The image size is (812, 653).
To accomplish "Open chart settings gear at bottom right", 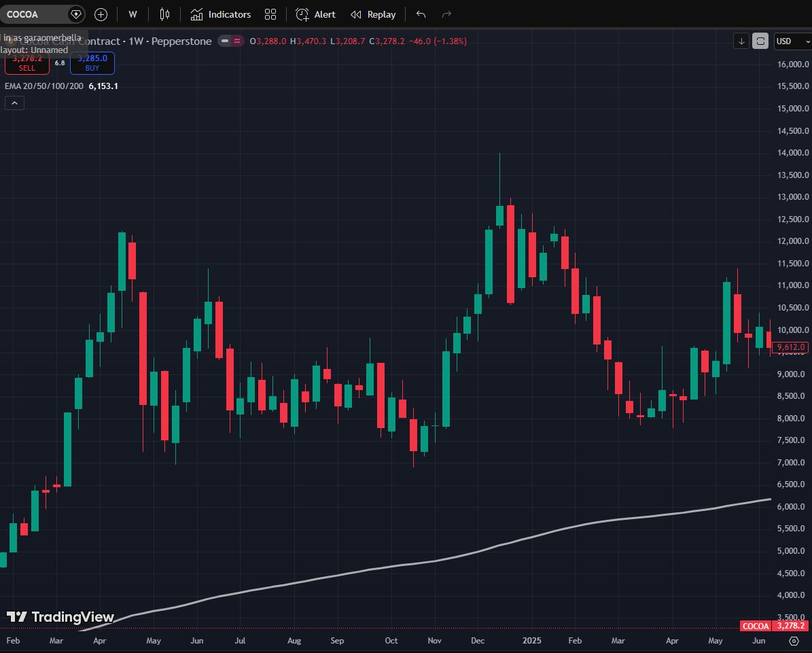I will click(794, 641).
